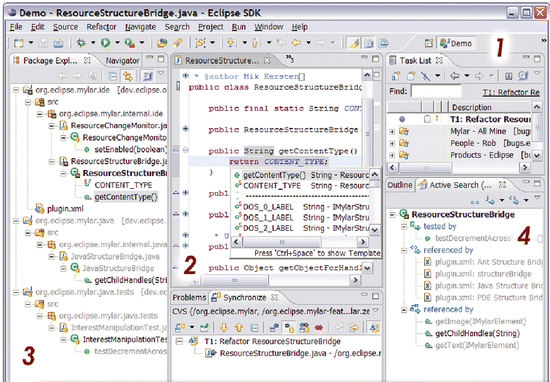This screenshot has height=382, width=550.
Task: Click the New wizard icon in main toolbar
Action: pos(19,43)
